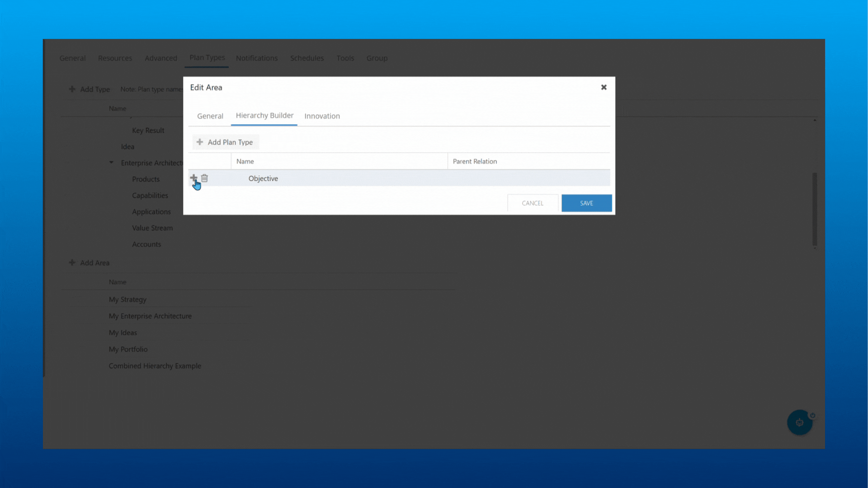Switch to the General tab in Edit Area
The width and height of the screenshot is (868, 488).
210,116
